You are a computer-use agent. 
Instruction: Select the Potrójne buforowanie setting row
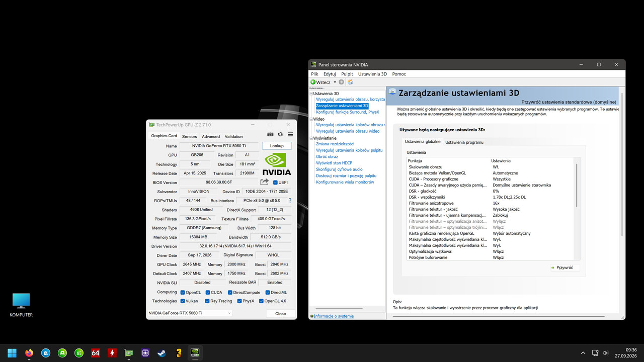point(491,257)
